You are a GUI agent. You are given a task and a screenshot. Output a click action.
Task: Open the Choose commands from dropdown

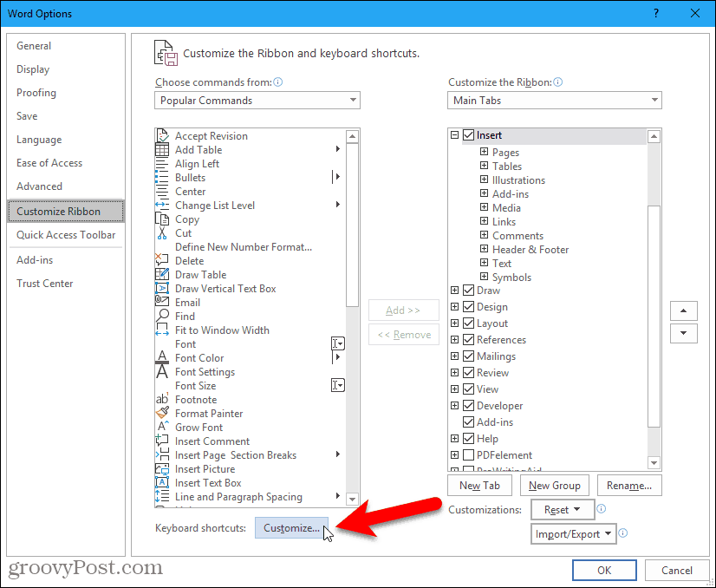(x=257, y=100)
